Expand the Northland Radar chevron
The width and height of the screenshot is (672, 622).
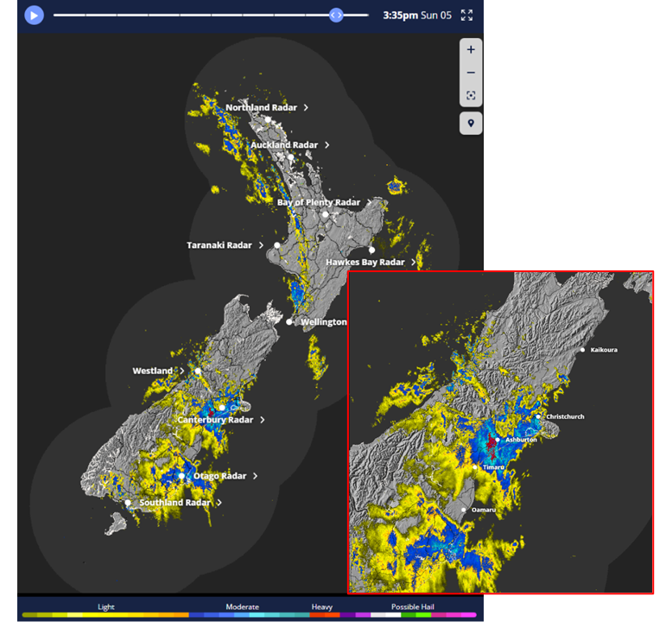[306, 108]
